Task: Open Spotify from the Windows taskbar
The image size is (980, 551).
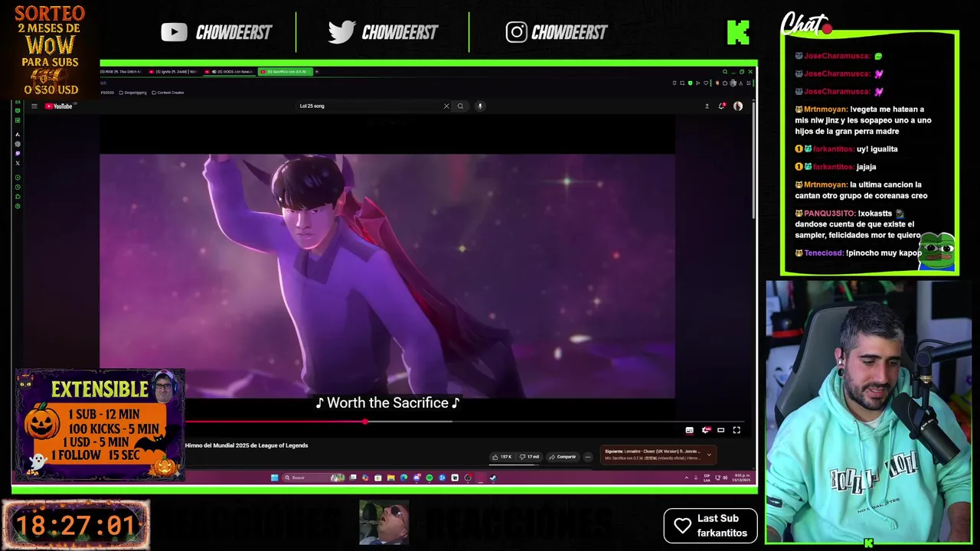Action: tap(429, 478)
